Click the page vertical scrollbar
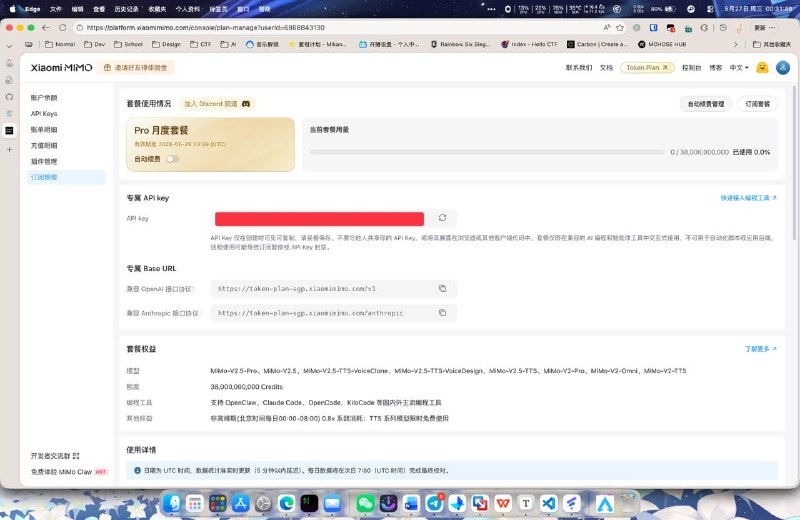This screenshot has width=800, height=520. pos(794,163)
